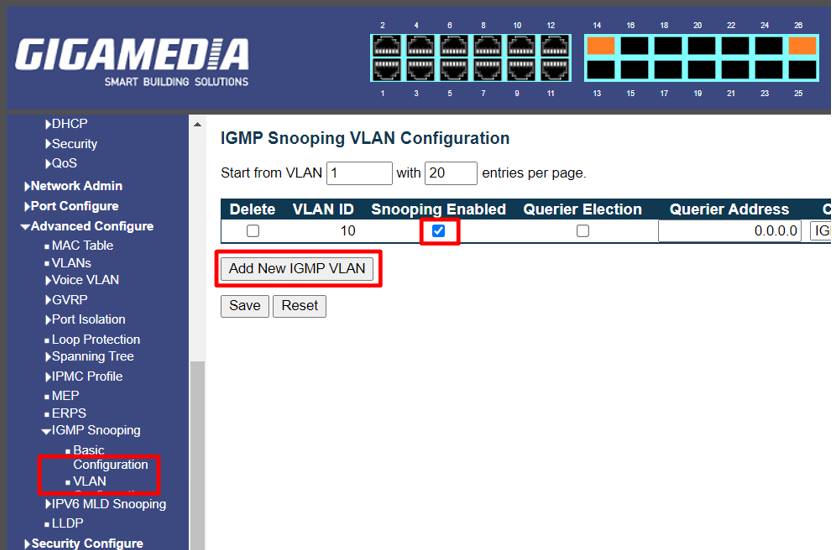Viewport: 832px width, 550px height.
Task: Click orange SFP port 14 icon
Action: [x=601, y=46]
